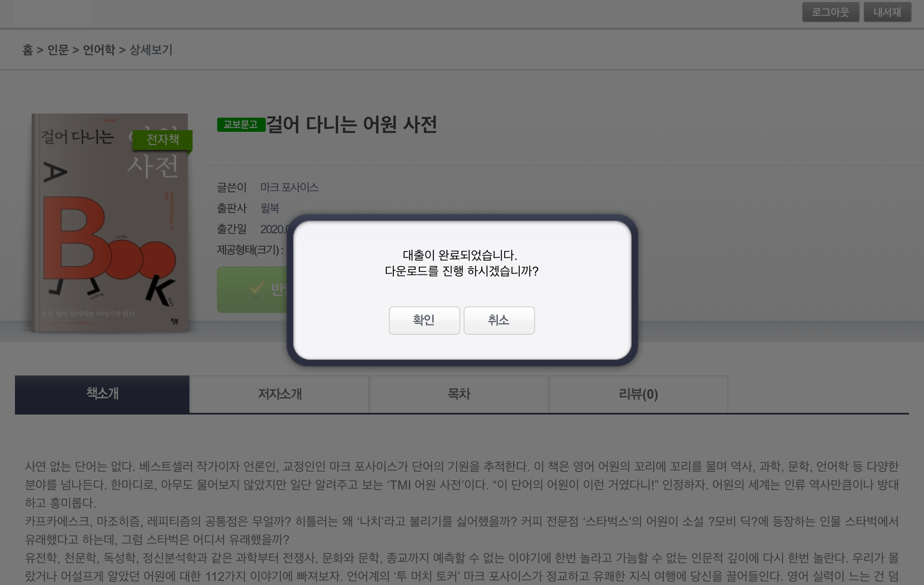This screenshot has height=585, width=924.
Task: Switch to the 저자소개 tab
Action: (x=280, y=394)
